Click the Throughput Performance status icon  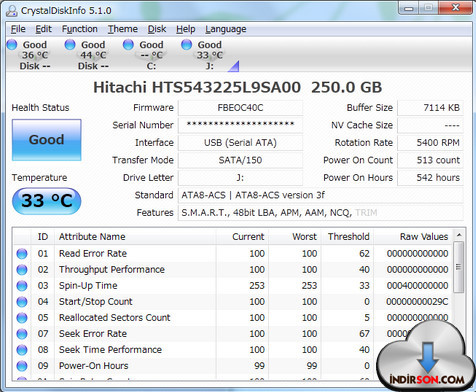coord(22,270)
